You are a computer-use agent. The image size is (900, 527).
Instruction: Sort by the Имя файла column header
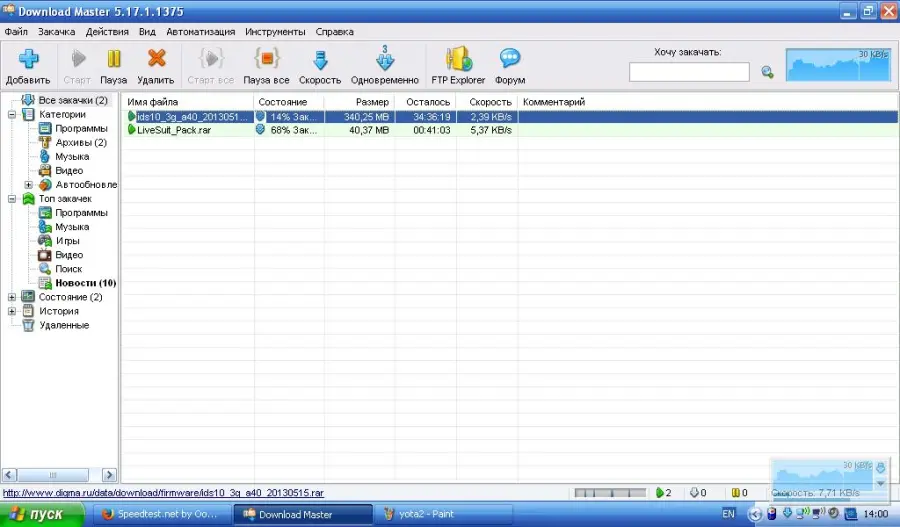click(x=188, y=102)
